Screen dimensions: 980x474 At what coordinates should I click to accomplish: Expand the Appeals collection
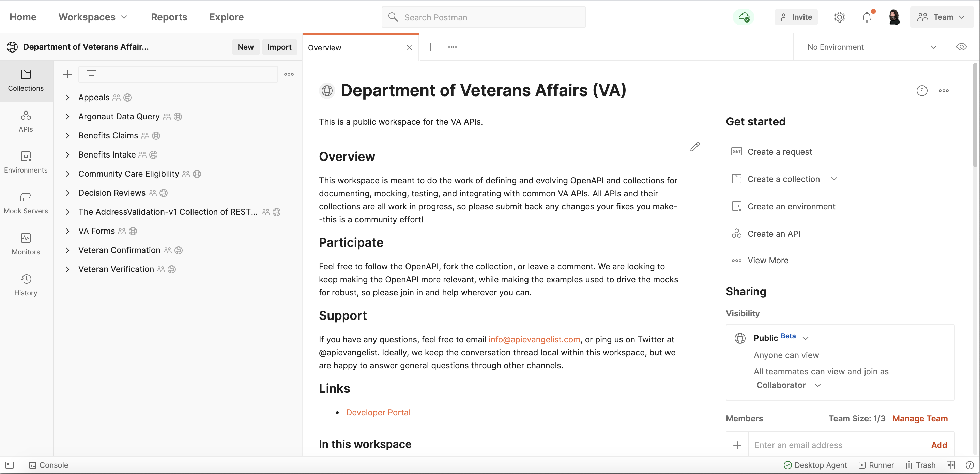click(x=67, y=98)
